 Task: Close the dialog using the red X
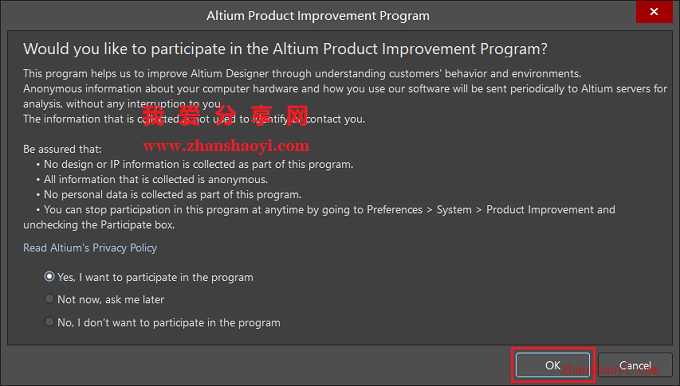pyautogui.click(x=654, y=12)
